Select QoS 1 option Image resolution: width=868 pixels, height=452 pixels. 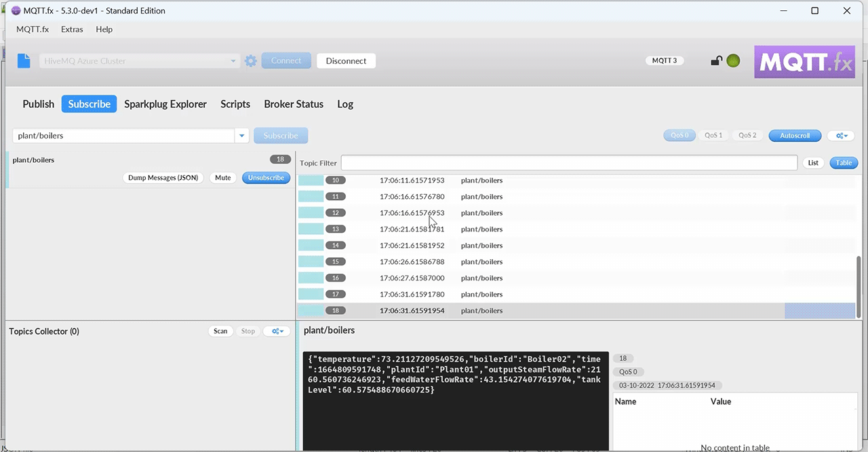click(713, 135)
